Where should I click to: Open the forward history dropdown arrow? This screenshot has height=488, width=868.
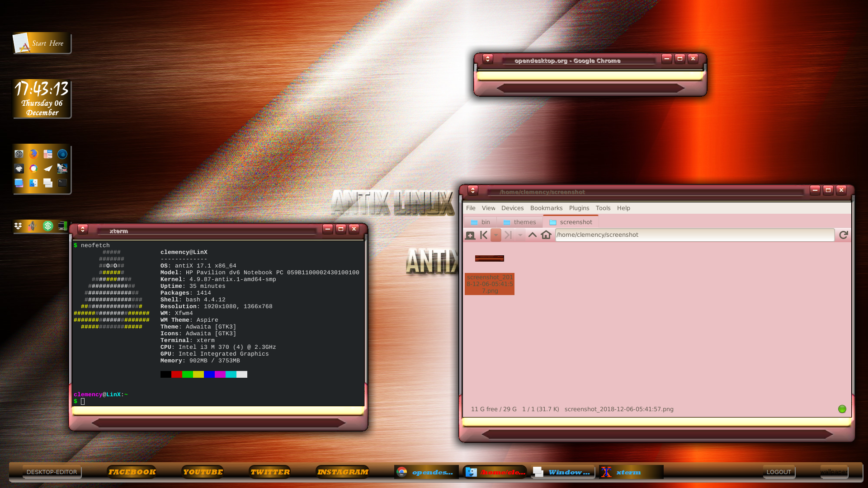click(520, 235)
